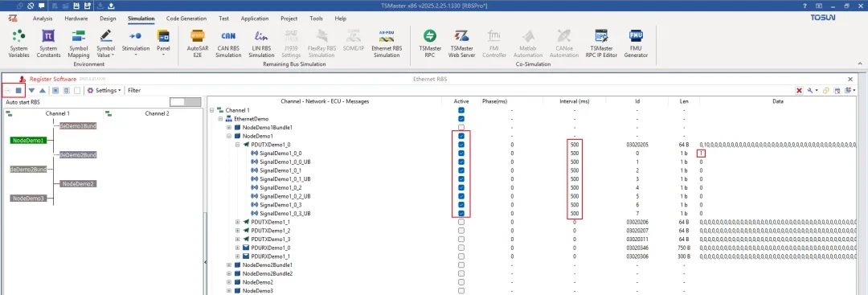Viewport: 868px width, 295px height.
Task: Open FlexRay RBS Simulation
Action: point(321,43)
